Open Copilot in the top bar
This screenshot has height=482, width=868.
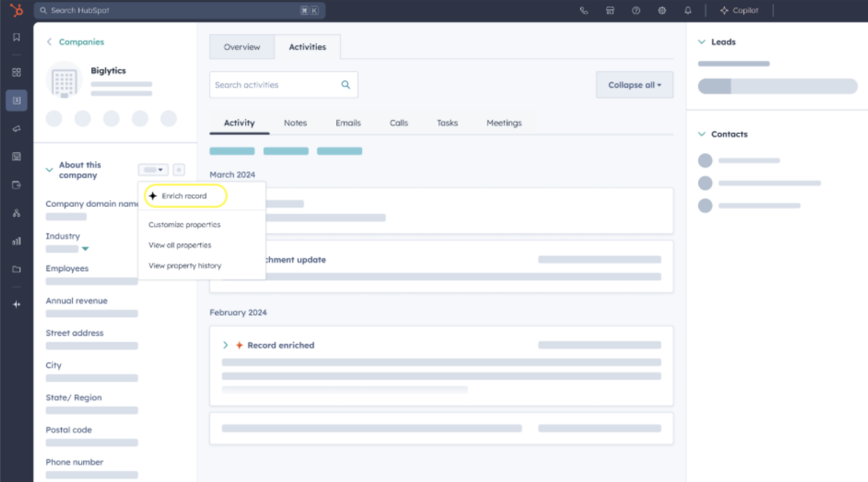click(739, 10)
